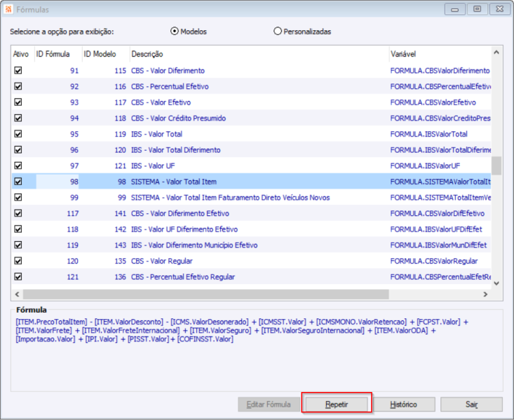Click the Ativo column header
This screenshot has width=514, height=420.
(x=22, y=54)
